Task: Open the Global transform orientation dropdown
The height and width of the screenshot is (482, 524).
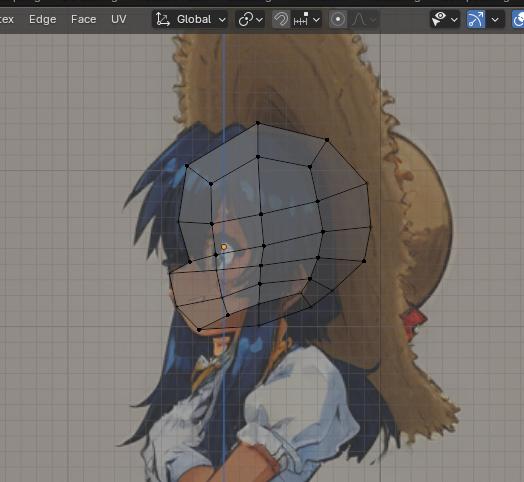Action: point(190,19)
